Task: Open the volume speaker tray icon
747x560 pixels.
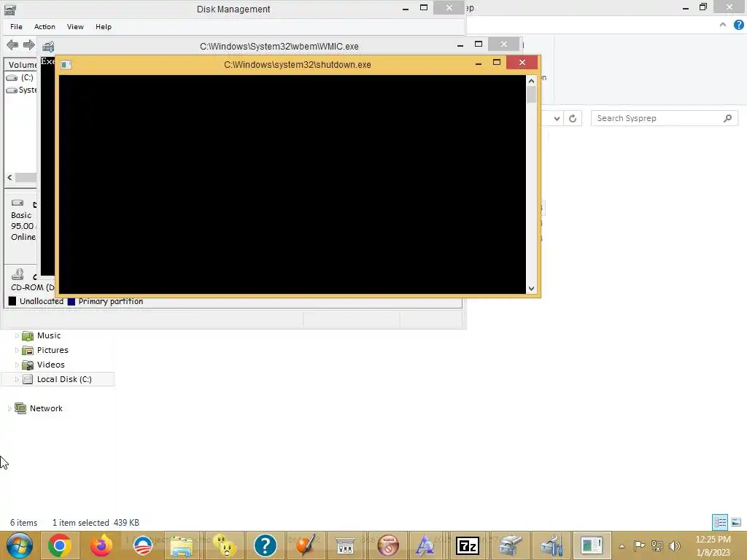Action: 674,545
